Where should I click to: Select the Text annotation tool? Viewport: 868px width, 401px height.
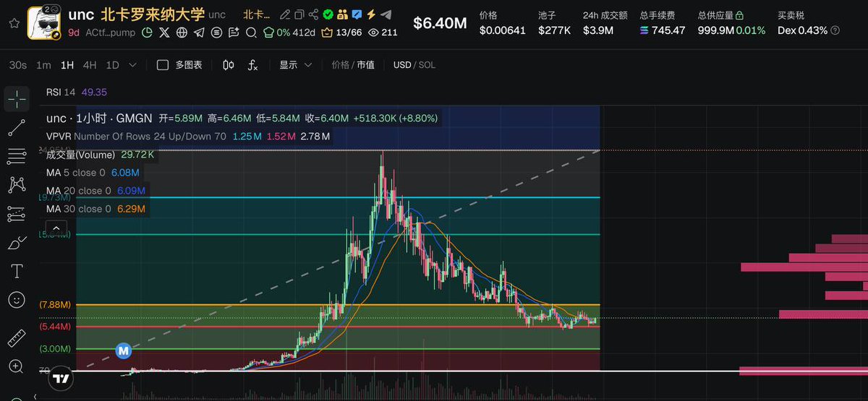point(16,271)
